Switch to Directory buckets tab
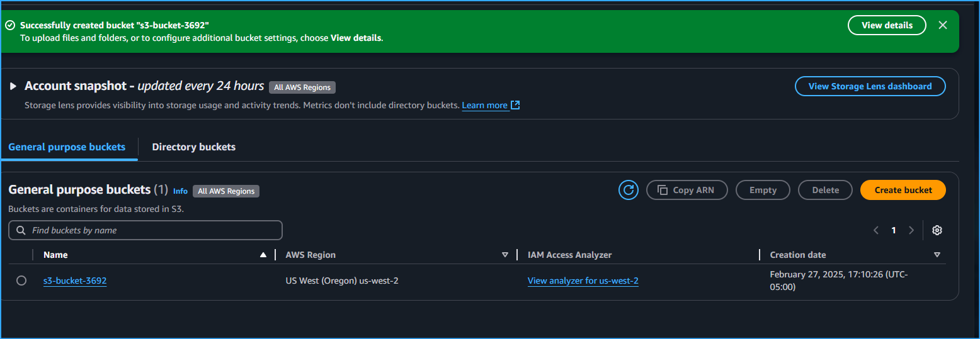Viewport: 980px width, 339px height. tap(193, 147)
